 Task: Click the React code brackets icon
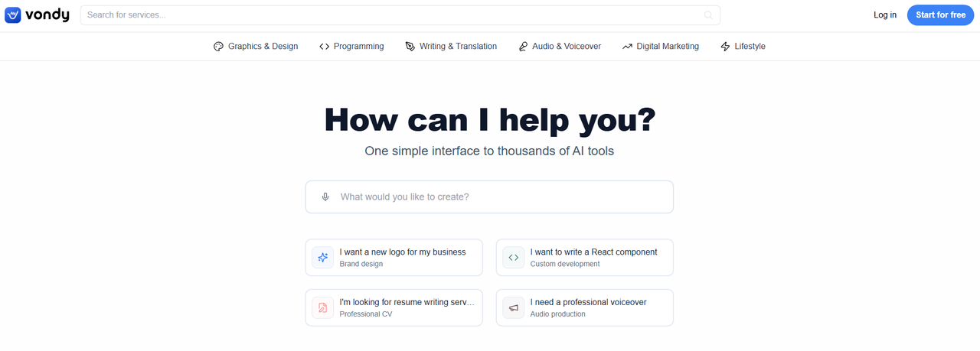pyautogui.click(x=514, y=258)
